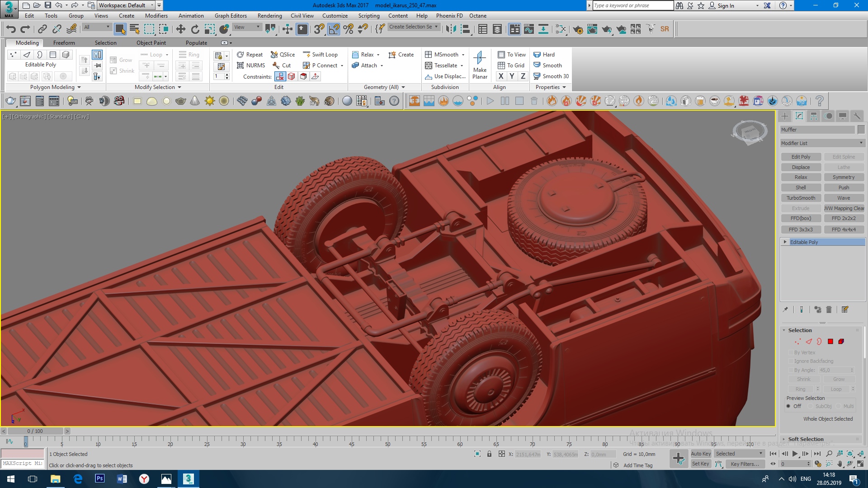The image size is (868, 488).
Task: Open the Hierarchy command panel tab
Action: tap(813, 116)
